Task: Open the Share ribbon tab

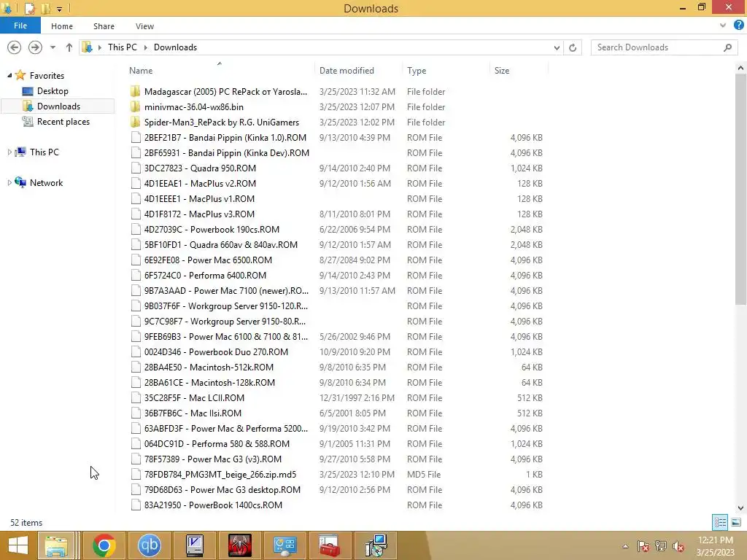Action: click(x=104, y=26)
